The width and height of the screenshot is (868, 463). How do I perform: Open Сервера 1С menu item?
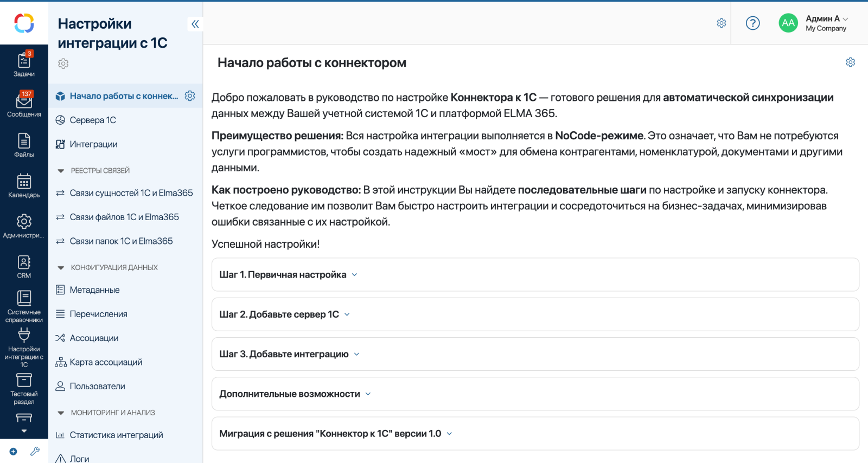point(93,120)
